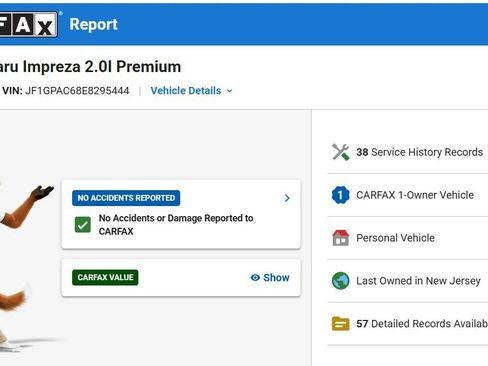Viewport: 488px width, 366px height.
Task: Click the house Personal Vehicle icon
Action: 340,238
